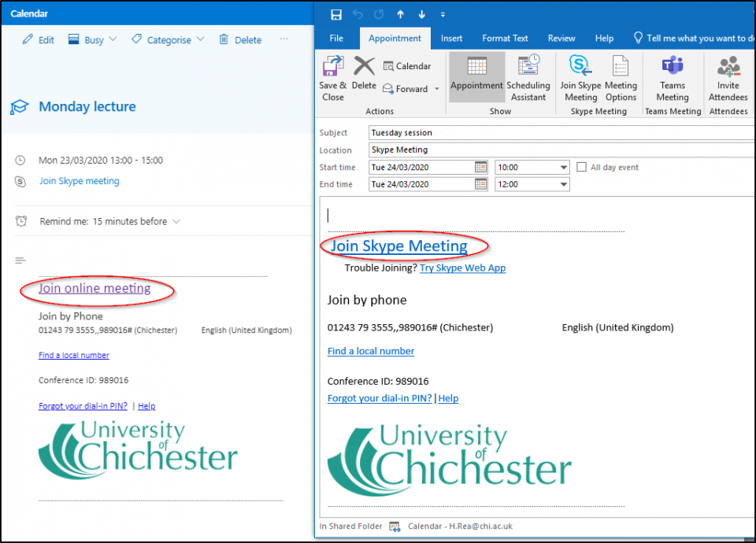Click the Undo arrow in the quick access toolbar
Screen dimensions: 756x543
pos(358,14)
